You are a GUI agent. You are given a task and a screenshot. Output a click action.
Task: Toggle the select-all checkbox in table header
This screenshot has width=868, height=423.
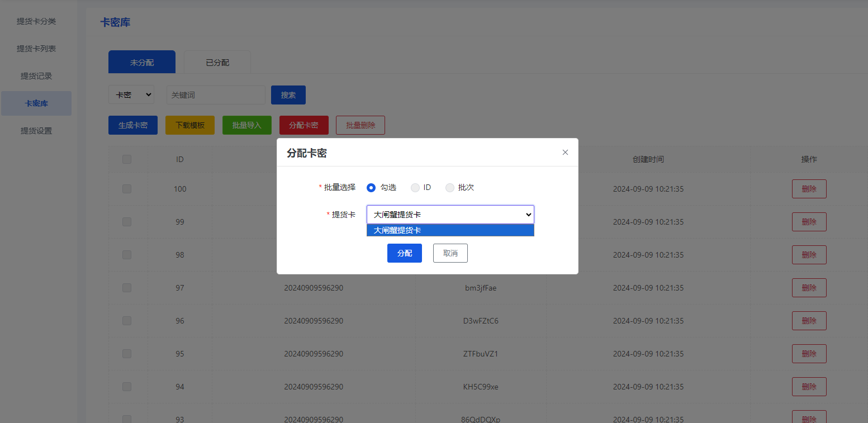pyautogui.click(x=127, y=159)
